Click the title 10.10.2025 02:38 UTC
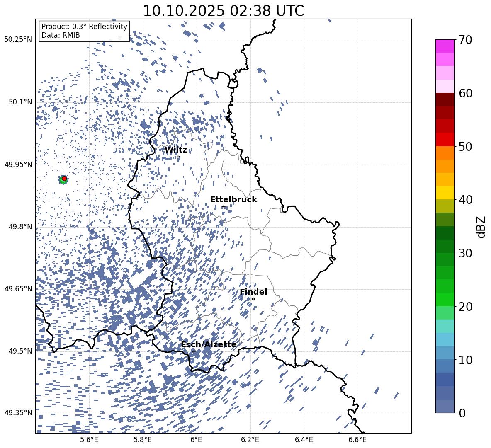 [223, 11]
